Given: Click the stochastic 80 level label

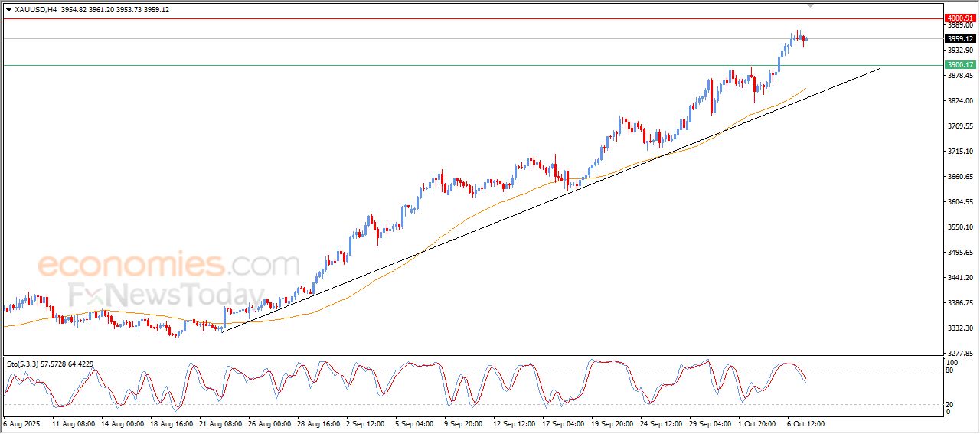Looking at the screenshot, I should coord(952,370).
